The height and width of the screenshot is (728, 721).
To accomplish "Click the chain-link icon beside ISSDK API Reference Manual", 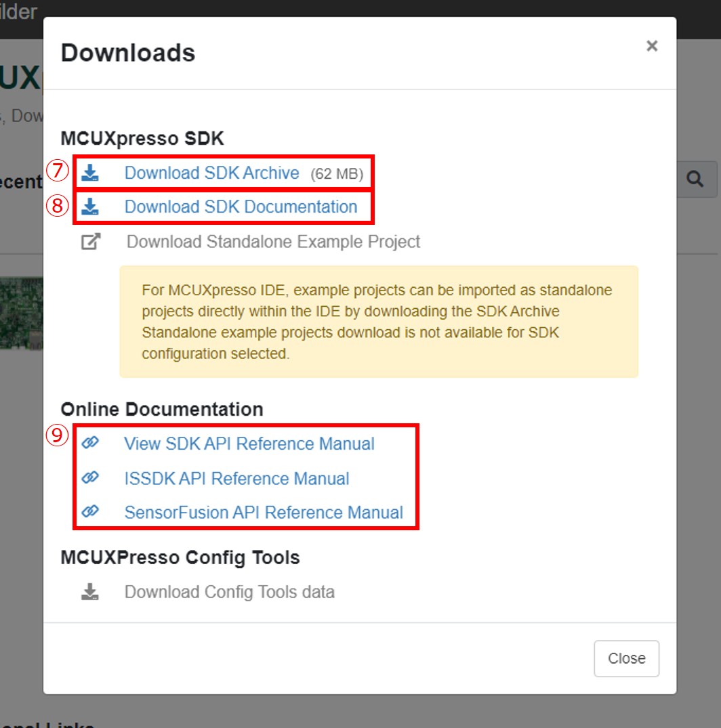I will [x=90, y=478].
